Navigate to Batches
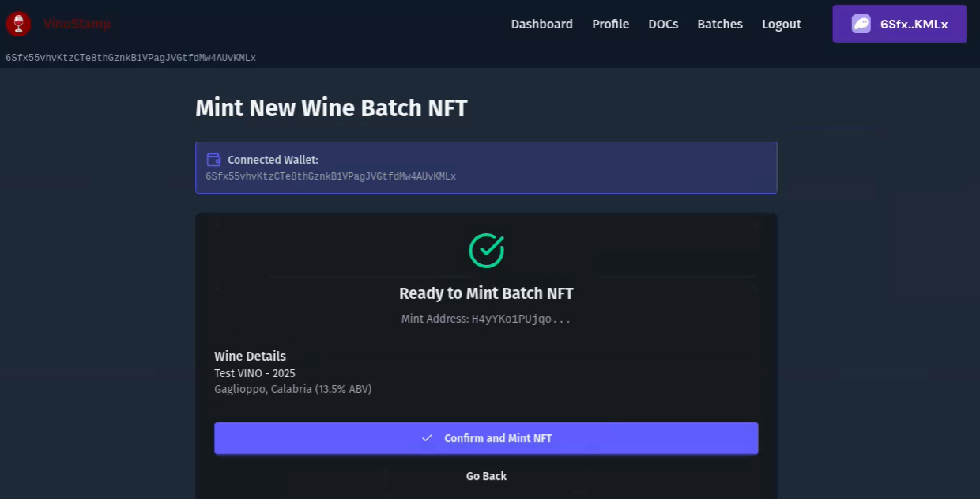The image size is (980, 499). point(719,24)
